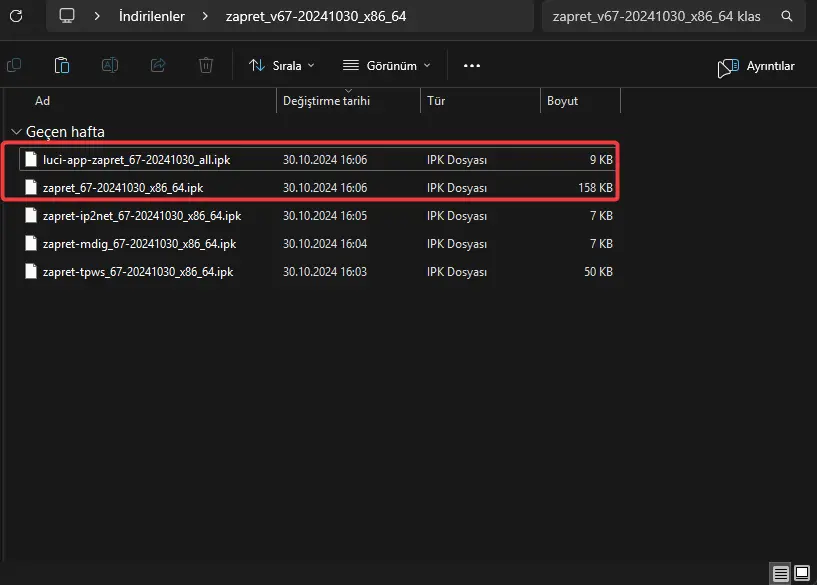Click the date 30.10.2024 16:03 cell
The width and height of the screenshot is (817, 585).
[325, 272]
